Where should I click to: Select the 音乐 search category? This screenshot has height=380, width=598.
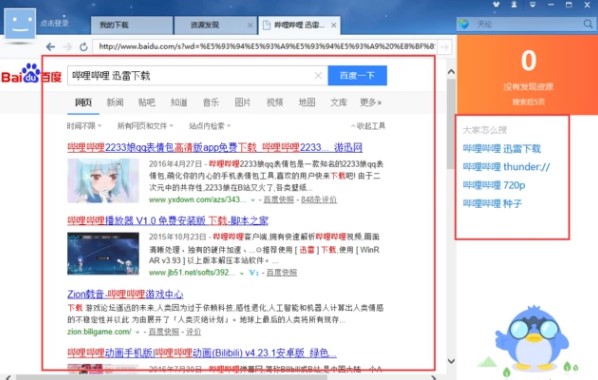[211, 102]
